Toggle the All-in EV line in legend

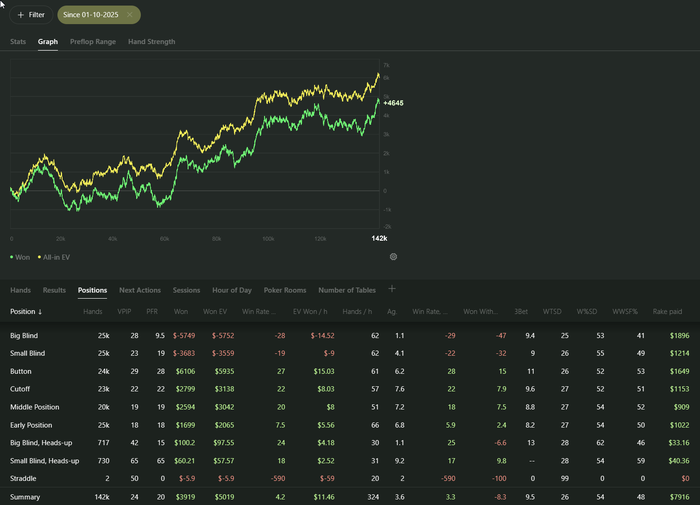[54, 257]
